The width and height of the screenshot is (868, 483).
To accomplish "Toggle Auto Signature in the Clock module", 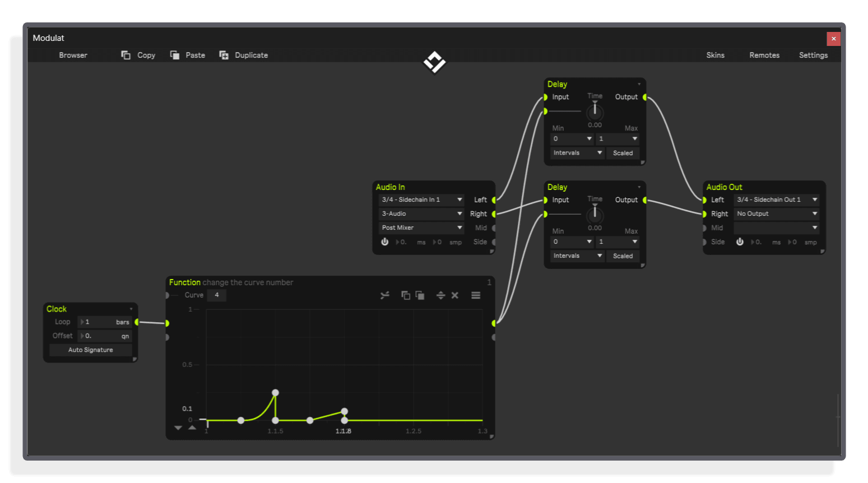I will [x=91, y=350].
